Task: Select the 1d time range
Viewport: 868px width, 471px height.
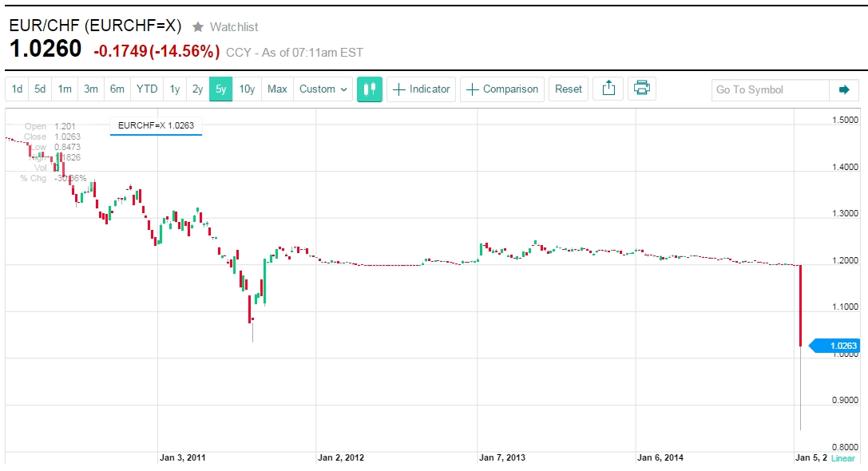Action: click(x=17, y=89)
